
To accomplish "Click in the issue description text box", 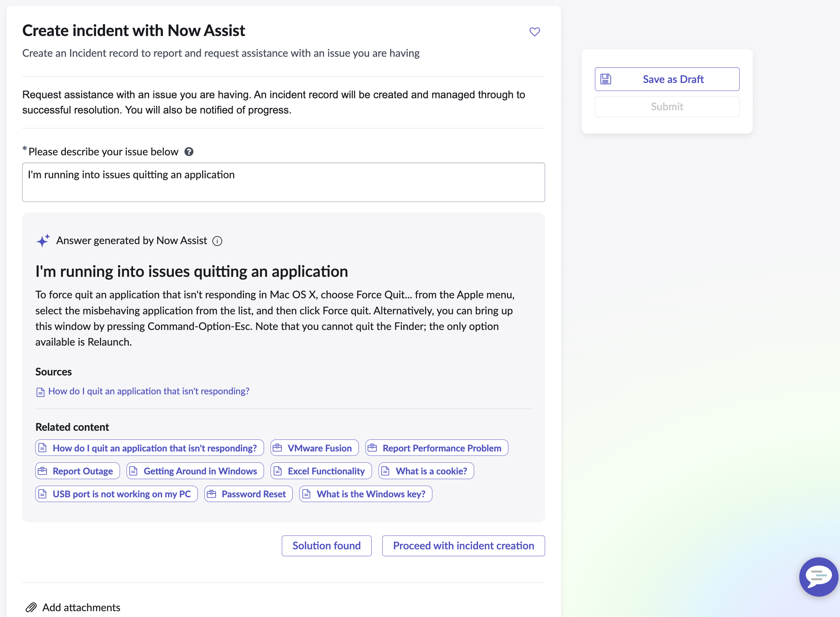I will click(x=283, y=182).
